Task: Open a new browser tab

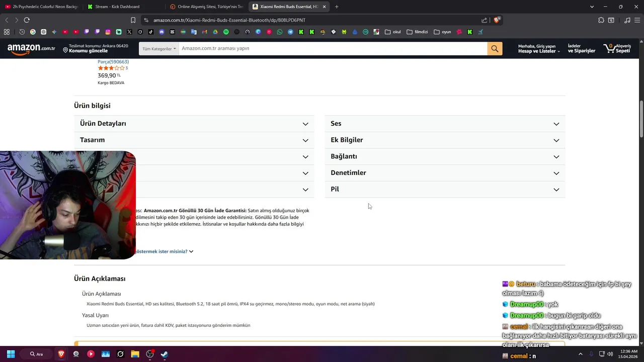Action: (x=337, y=7)
